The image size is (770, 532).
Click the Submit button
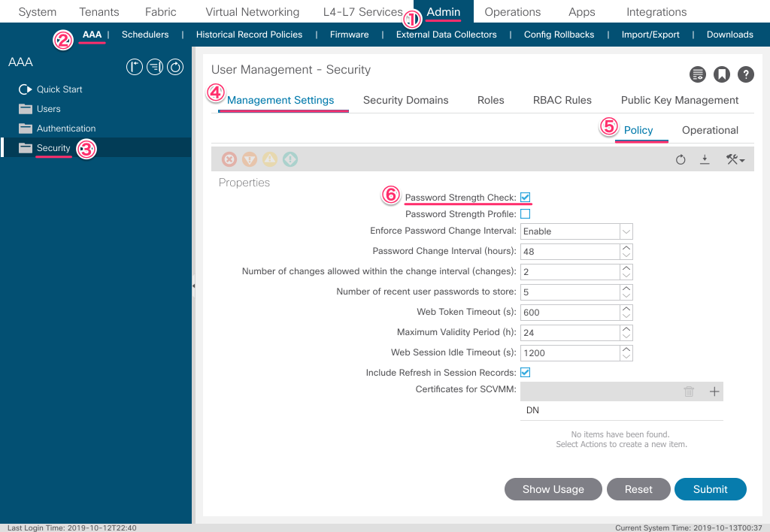click(x=710, y=489)
